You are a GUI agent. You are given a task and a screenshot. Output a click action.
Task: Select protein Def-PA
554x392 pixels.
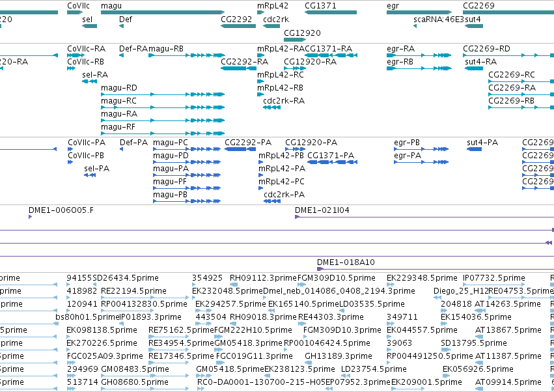tap(133, 143)
